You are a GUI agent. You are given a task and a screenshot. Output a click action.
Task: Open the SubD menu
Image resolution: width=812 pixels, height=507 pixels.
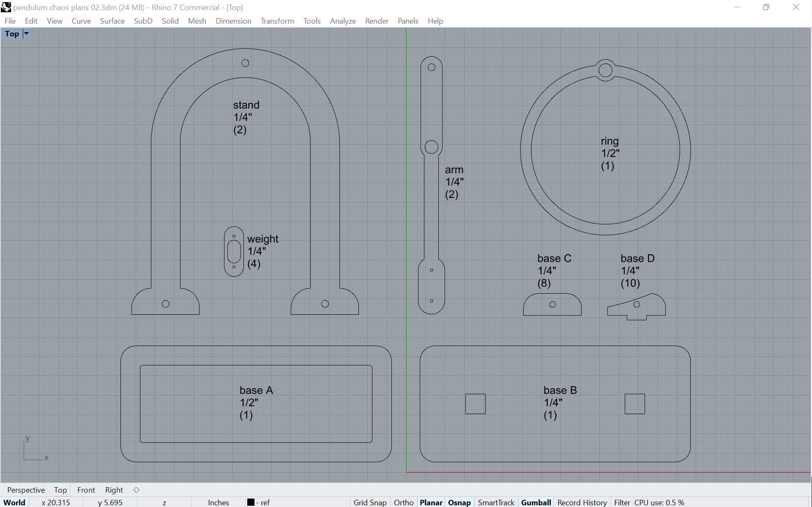point(143,21)
